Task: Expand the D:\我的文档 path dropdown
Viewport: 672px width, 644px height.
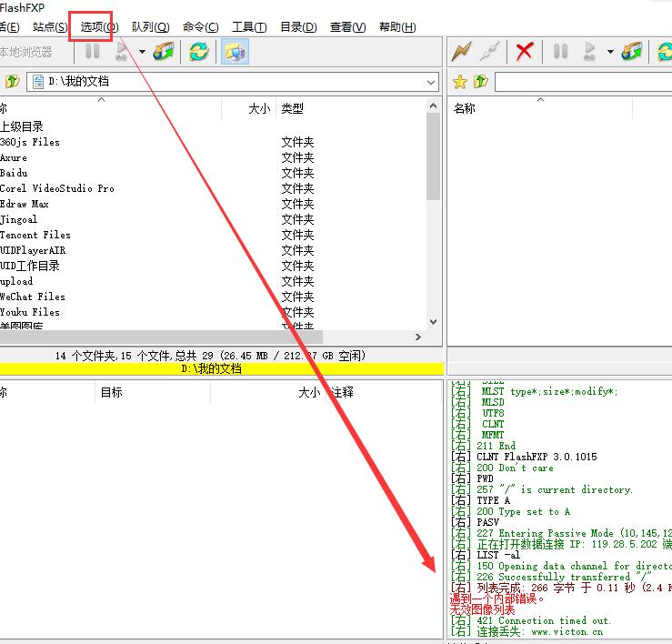Action: point(431,82)
